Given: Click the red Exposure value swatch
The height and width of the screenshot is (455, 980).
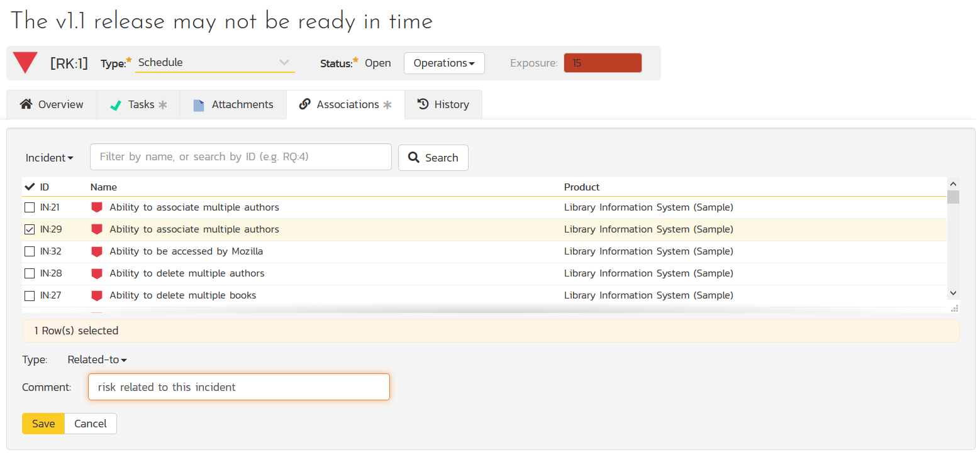Looking at the screenshot, I should coord(602,63).
